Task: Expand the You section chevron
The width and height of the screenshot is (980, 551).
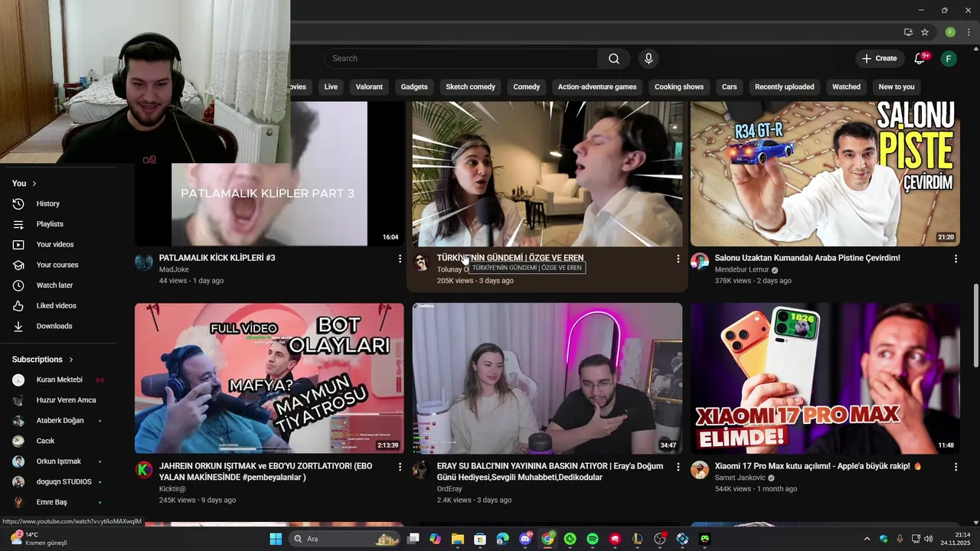Action: 34,184
